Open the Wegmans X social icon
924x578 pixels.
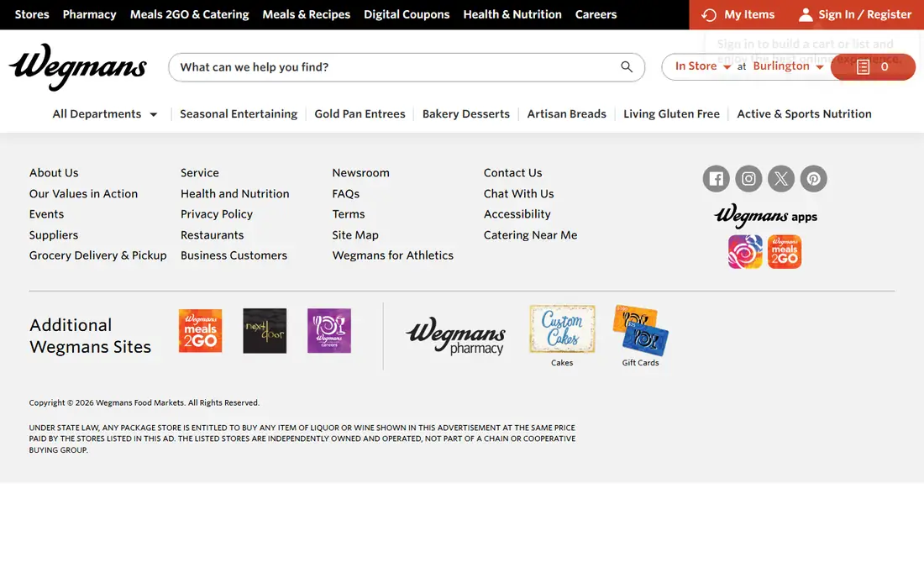coord(781,179)
